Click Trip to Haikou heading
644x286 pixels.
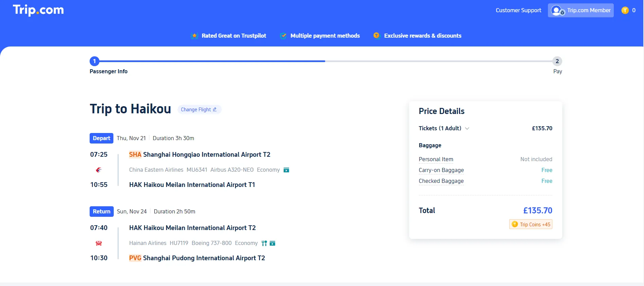click(130, 109)
